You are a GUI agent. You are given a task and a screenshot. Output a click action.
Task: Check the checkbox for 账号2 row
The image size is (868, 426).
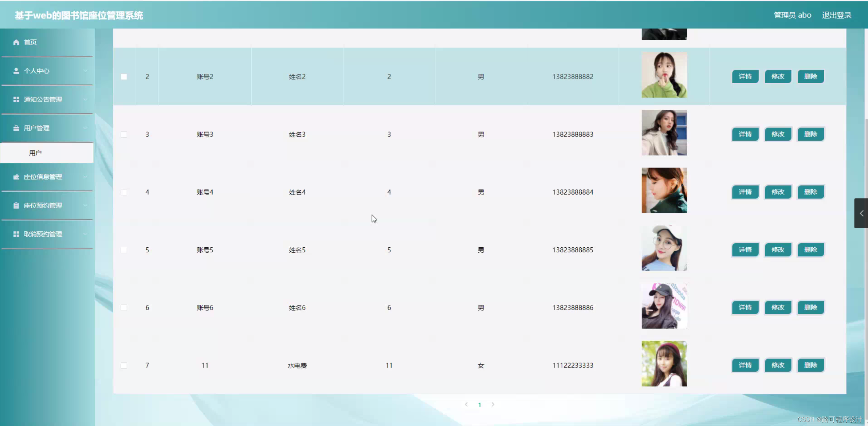coord(124,76)
